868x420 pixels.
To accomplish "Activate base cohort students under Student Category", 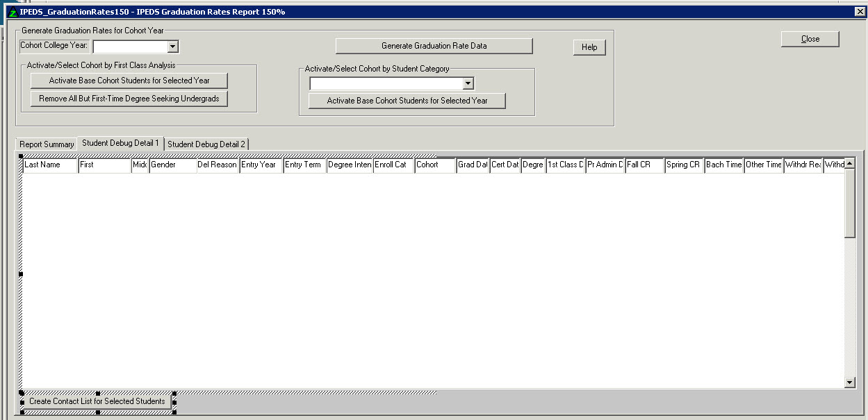I will 407,101.
